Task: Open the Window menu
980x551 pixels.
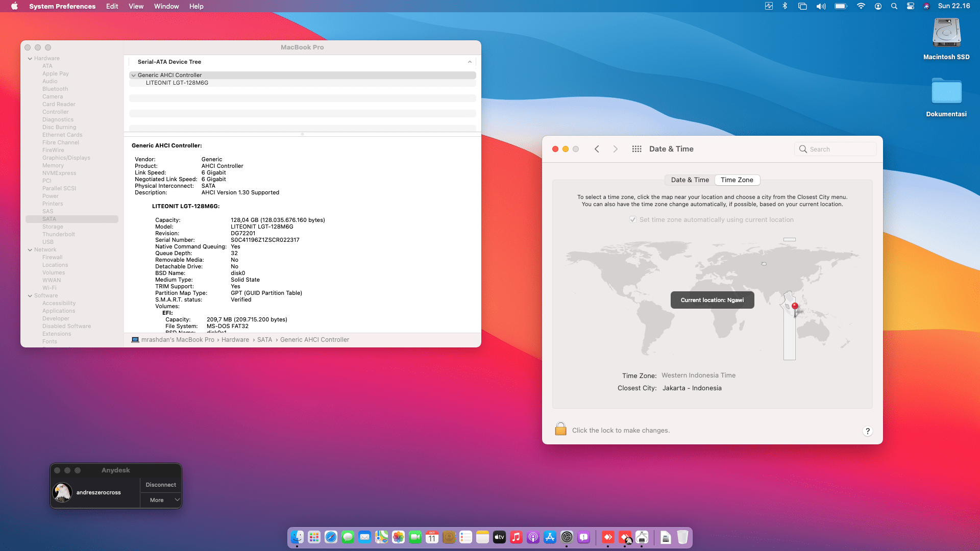Action: (x=166, y=6)
